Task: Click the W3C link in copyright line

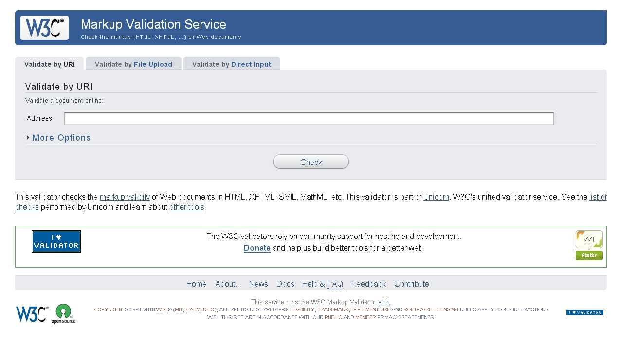Action: coord(162,309)
